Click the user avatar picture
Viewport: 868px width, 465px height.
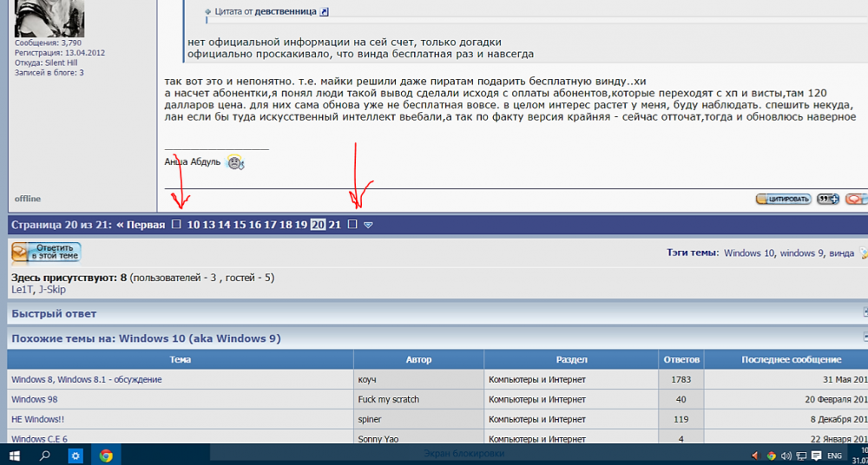click(49, 18)
